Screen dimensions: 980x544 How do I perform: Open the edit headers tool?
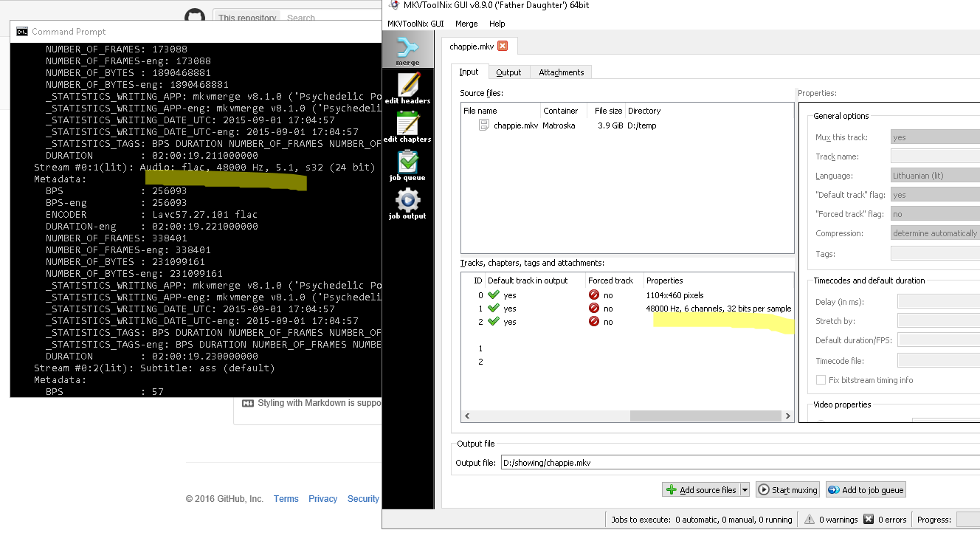pyautogui.click(x=407, y=88)
